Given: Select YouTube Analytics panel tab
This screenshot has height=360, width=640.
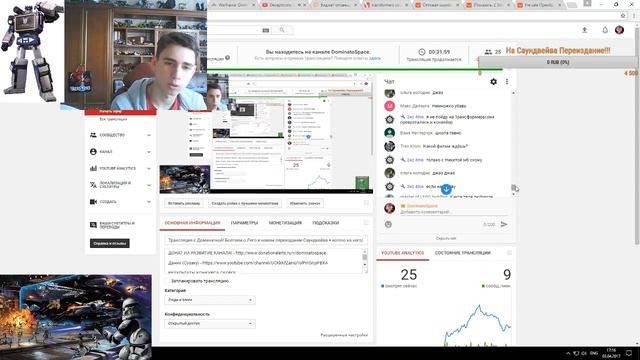Looking at the screenshot, I should click(x=402, y=253).
